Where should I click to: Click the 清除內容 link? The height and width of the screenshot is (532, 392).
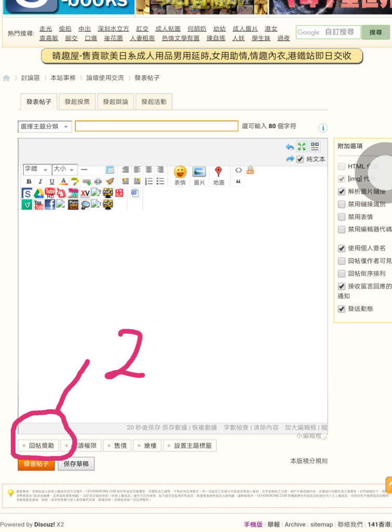point(266,428)
